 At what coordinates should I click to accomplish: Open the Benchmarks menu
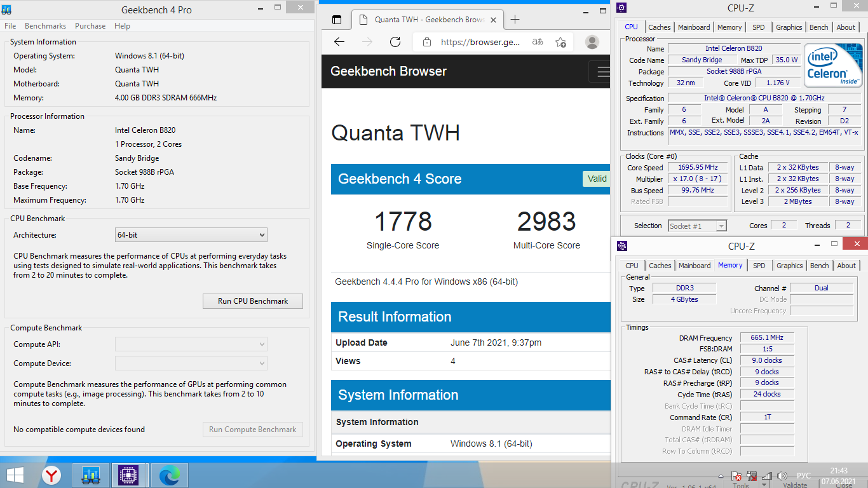(x=45, y=26)
